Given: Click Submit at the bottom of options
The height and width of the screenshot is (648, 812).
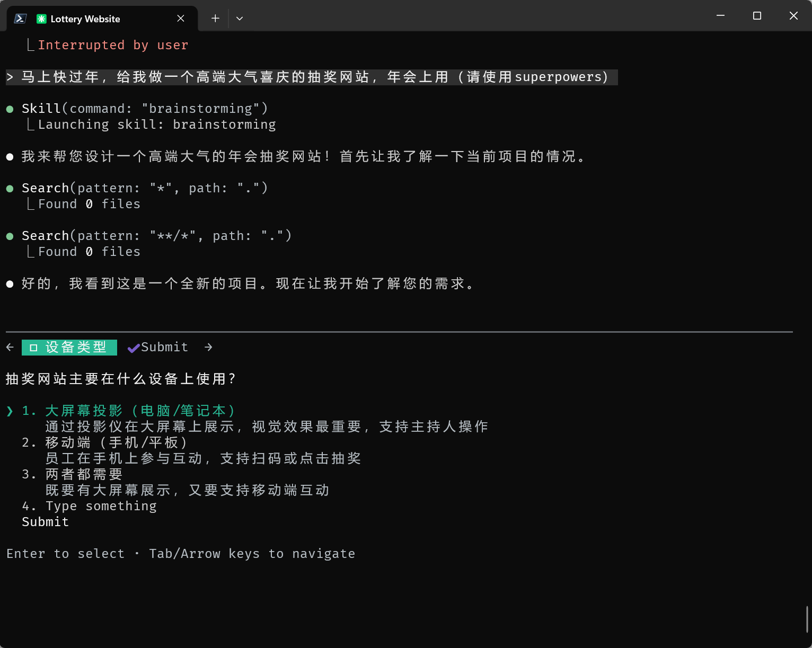Looking at the screenshot, I should pyautogui.click(x=46, y=522).
